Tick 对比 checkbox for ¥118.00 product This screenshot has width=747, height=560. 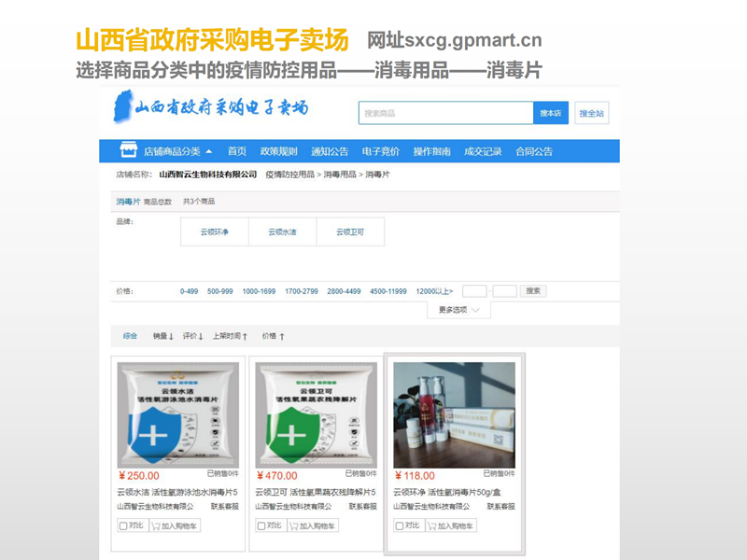pyautogui.click(x=399, y=525)
